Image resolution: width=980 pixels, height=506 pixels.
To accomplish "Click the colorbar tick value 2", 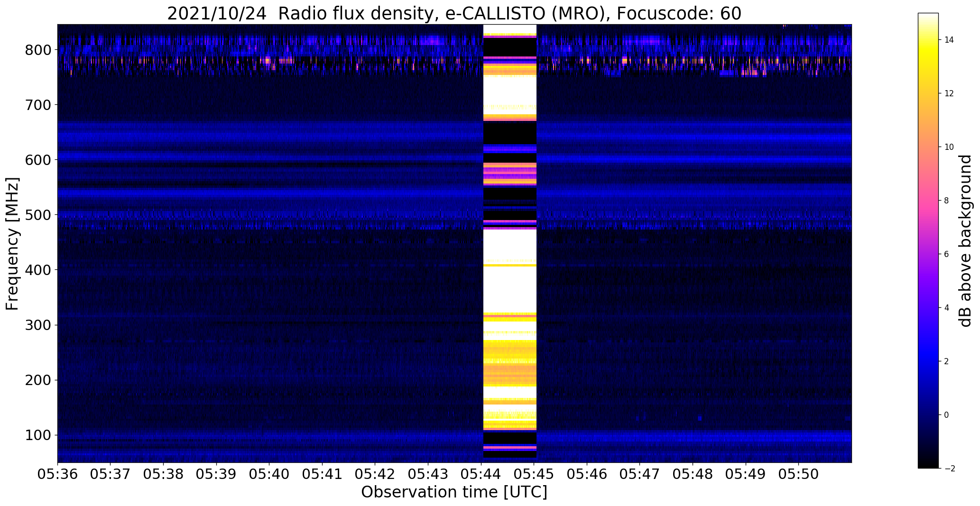I will (x=947, y=361).
